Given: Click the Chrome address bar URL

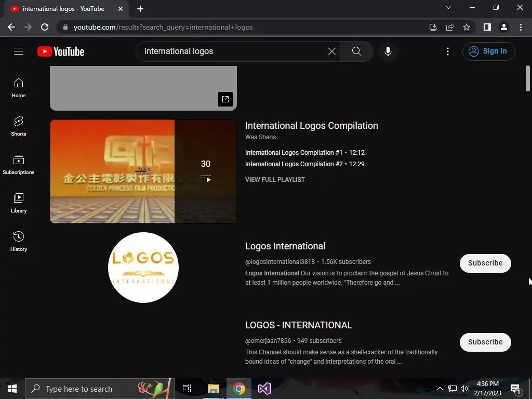Looking at the screenshot, I should [x=163, y=27].
